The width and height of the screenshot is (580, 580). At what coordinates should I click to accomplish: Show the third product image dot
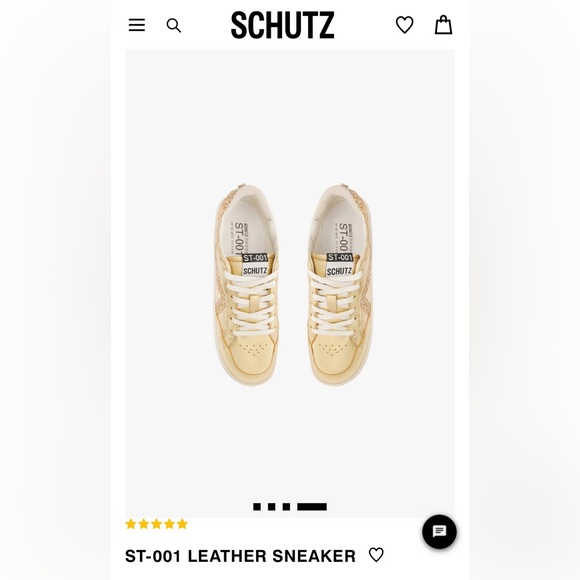tap(286, 507)
